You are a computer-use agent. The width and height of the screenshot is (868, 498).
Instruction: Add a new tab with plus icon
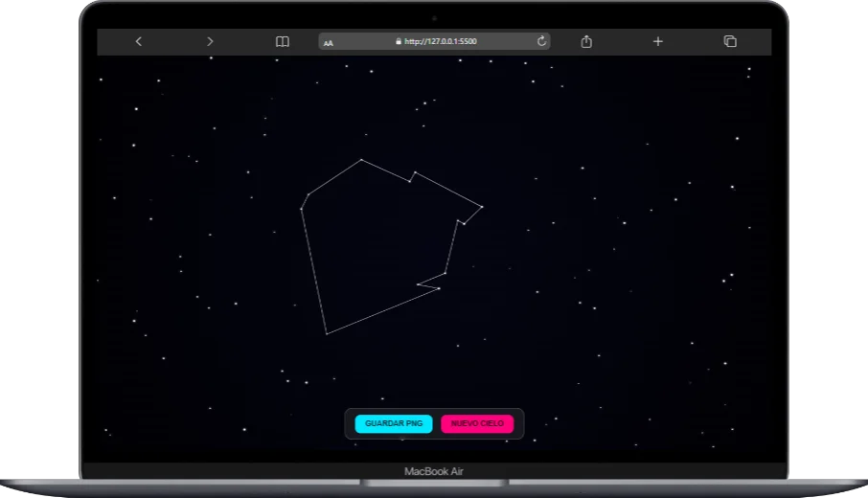(658, 41)
